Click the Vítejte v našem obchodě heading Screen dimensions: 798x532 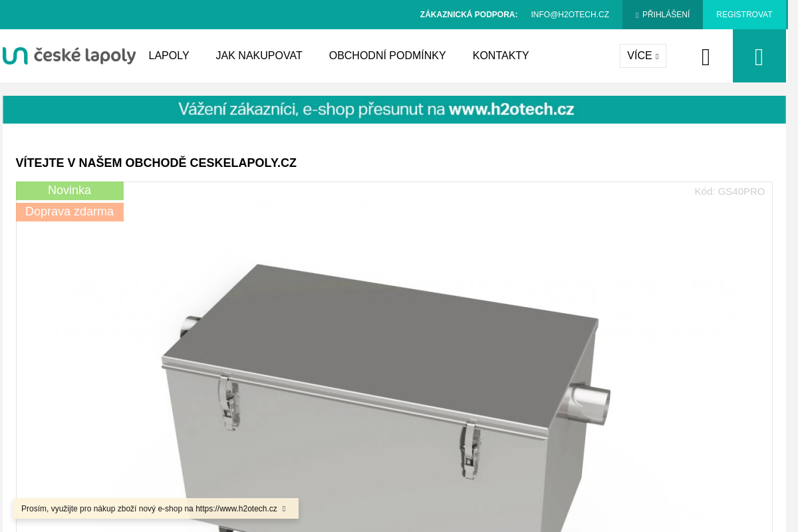(156, 163)
